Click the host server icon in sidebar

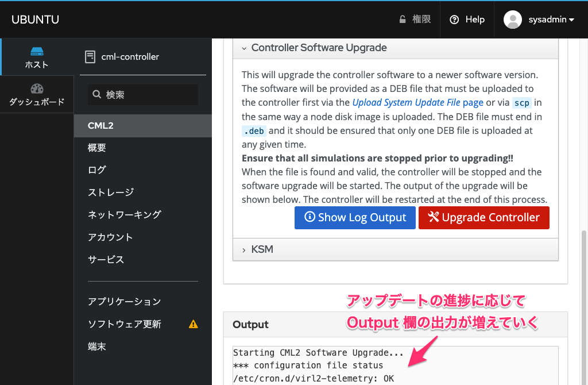pyautogui.click(x=37, y=51)
